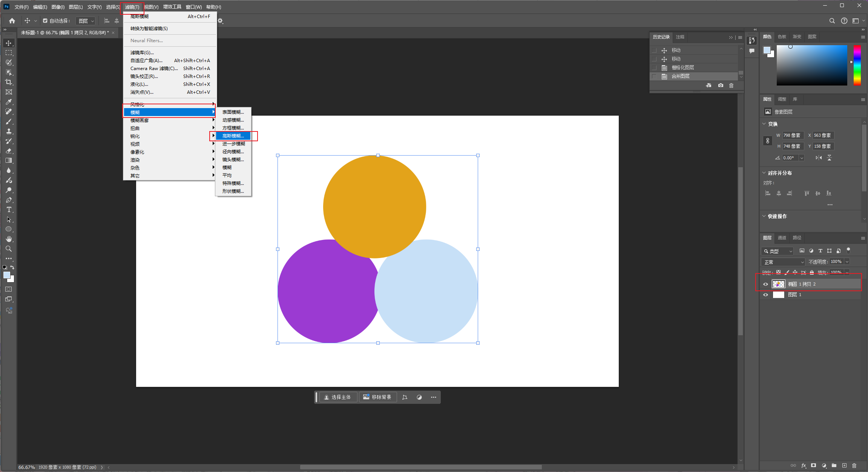Choose 高斯模糊... in the blur submenu
868x472 pixels.
click(x=233, y=136)
